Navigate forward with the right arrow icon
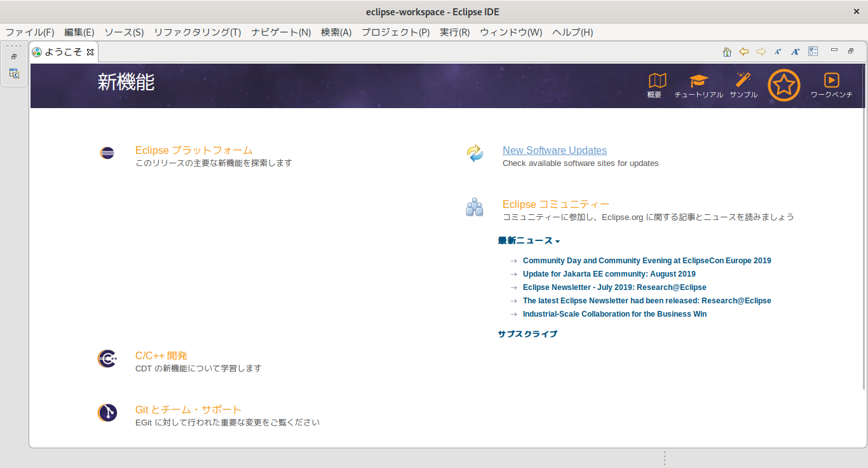Screen dimensions: 868x468 tap(761, 52)
